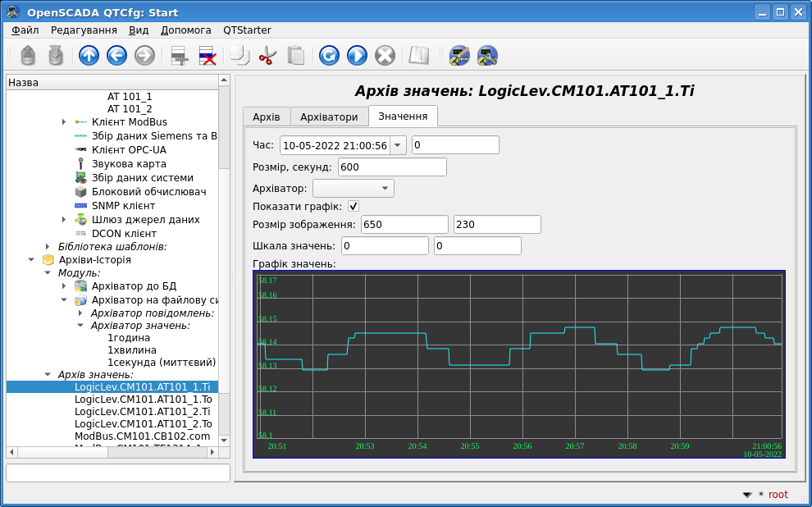Expand the Бібліотека шаблонів node
The image size is (812, 507).
(47, 247)
